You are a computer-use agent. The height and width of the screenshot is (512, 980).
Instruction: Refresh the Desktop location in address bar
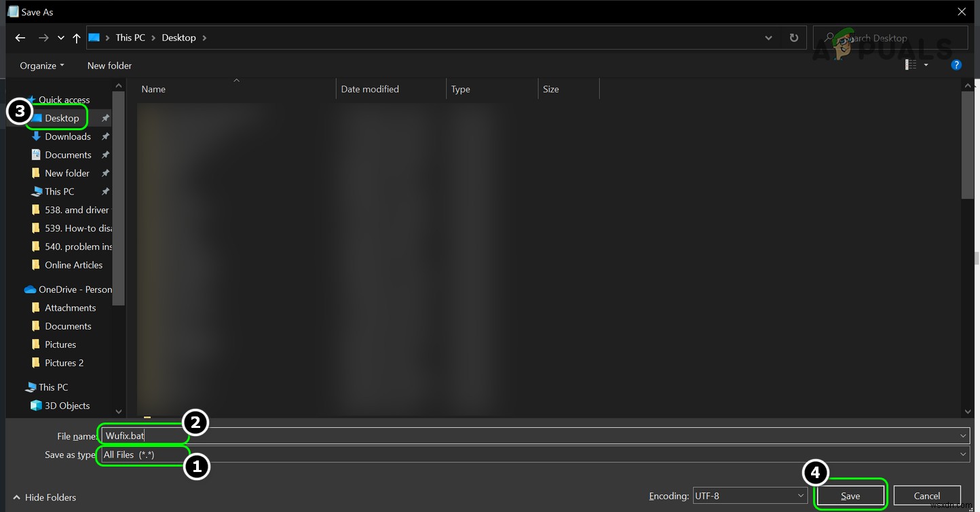click(794, 38)
